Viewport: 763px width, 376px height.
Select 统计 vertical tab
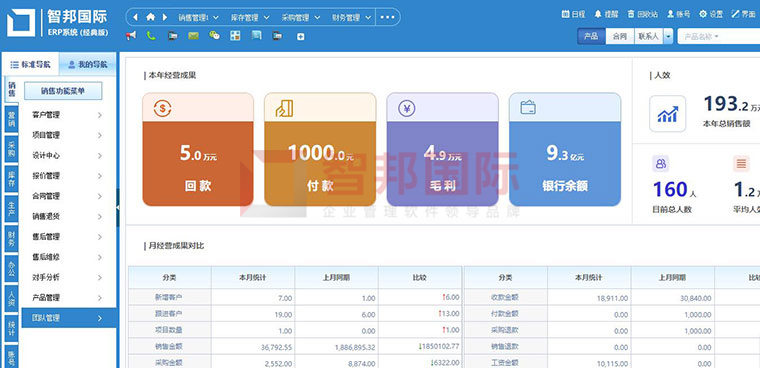click(11, 329)
